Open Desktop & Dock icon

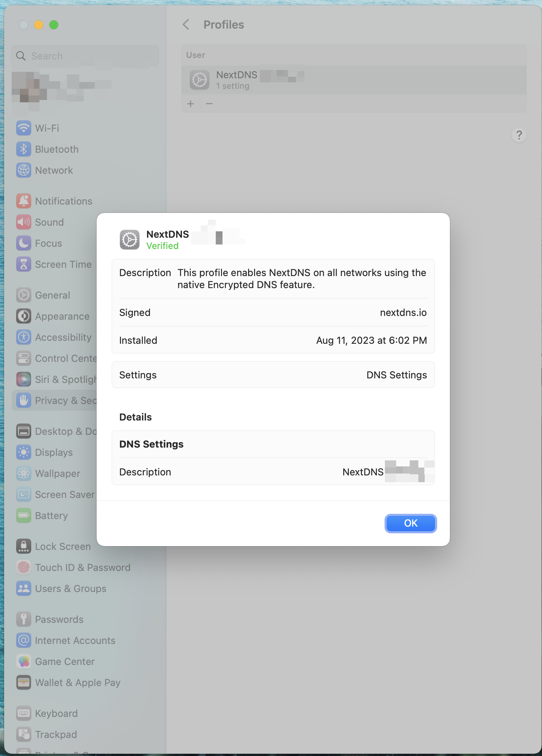click(24, 431)
